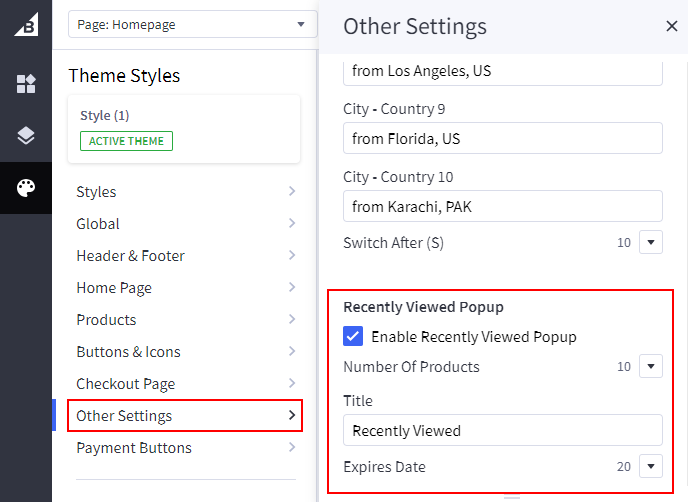Open Home Page settings section
This screenshot has width=688, height=502.
coord(185,288)
